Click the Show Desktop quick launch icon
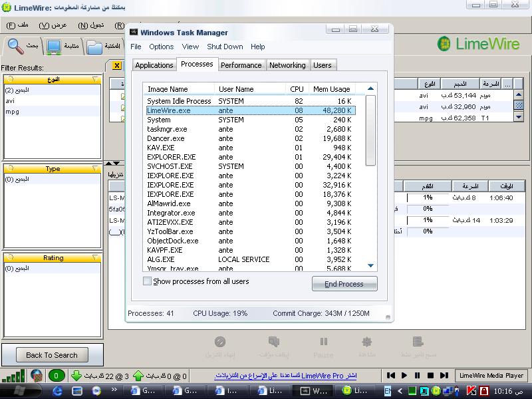This screenshot has width=532, height=399. pyautogui.click(x=77, y=391)
